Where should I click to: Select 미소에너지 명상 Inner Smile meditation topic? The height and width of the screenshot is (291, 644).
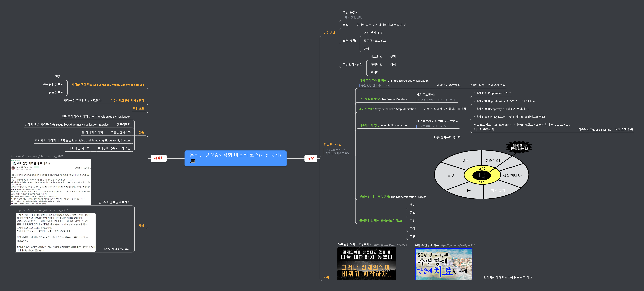[x=384, y=126]
